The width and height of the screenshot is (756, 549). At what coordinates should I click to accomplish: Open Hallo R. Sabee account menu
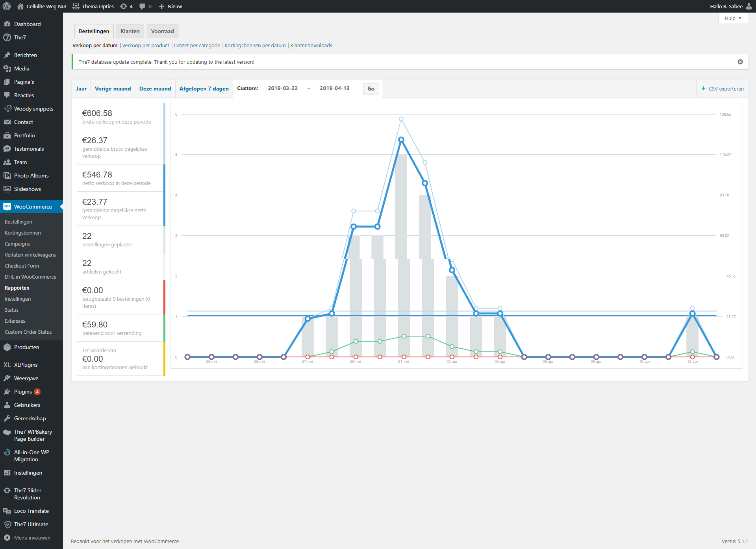tap(731, 6)
